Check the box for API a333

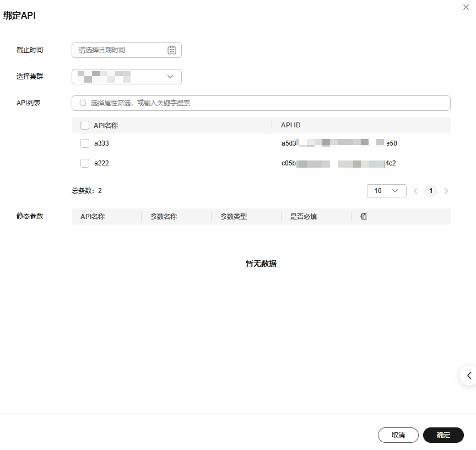(85, 143)
